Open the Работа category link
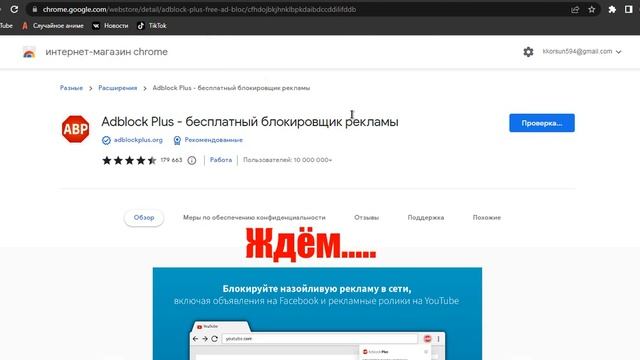 (221, 160)
